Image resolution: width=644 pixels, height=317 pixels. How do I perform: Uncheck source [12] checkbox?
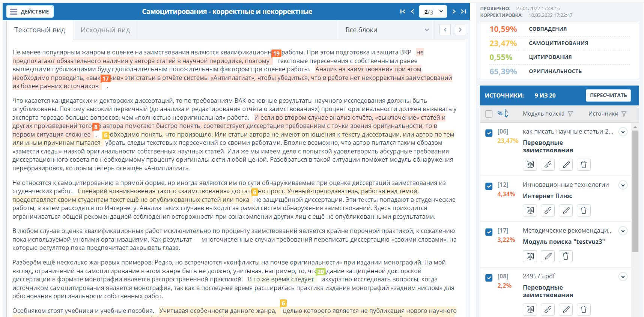coord(489,186)
